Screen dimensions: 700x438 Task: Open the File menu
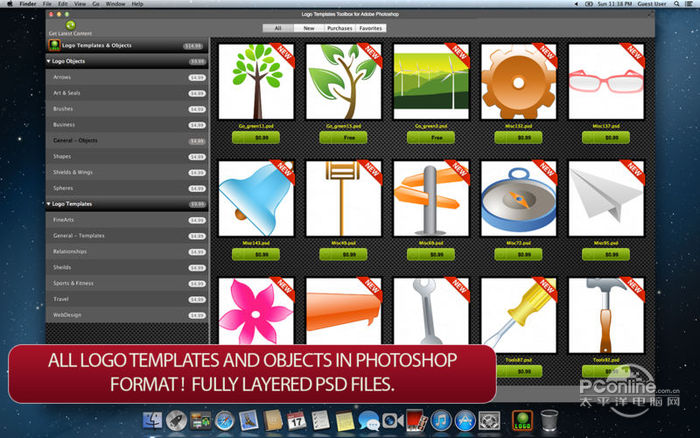47,4
